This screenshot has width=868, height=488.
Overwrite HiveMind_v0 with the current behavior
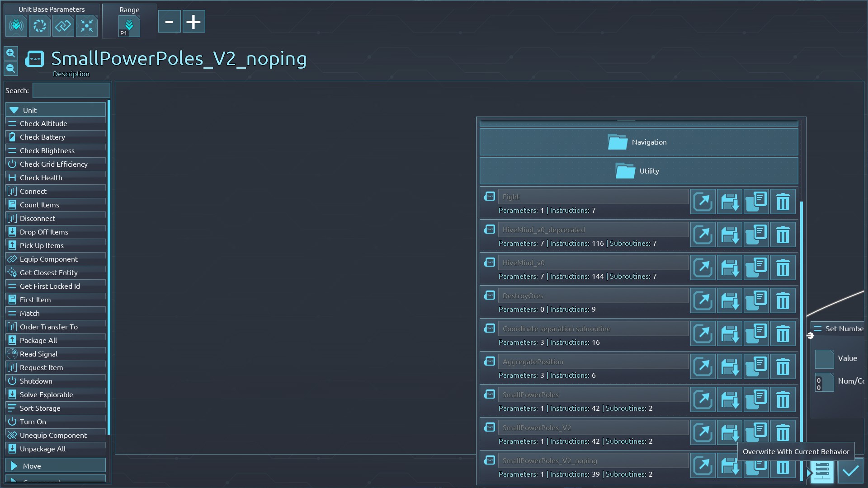coord(730,267)
